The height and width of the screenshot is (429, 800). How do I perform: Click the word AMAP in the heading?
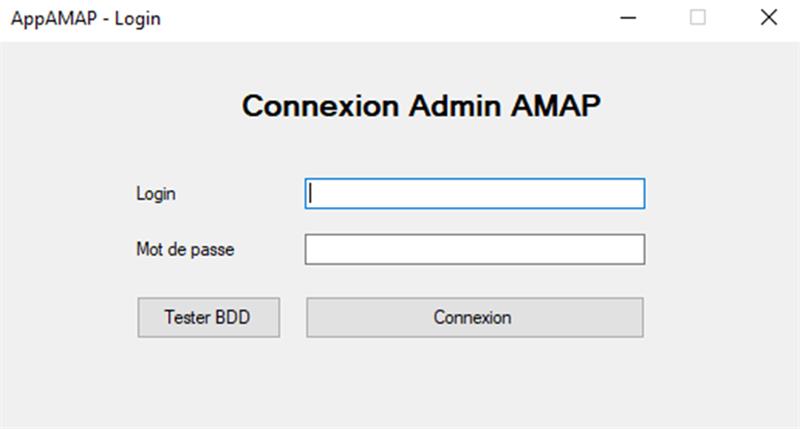556,106
